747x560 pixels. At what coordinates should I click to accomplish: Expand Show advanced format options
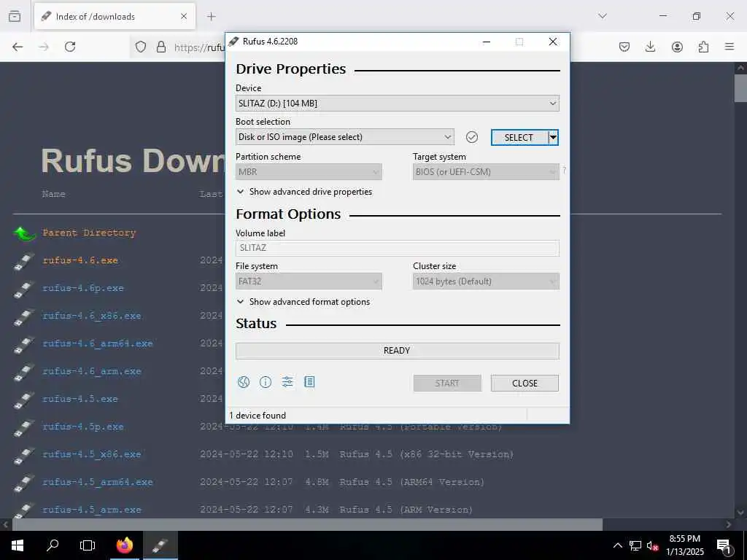pyautogui.click(x=303, y=302)
